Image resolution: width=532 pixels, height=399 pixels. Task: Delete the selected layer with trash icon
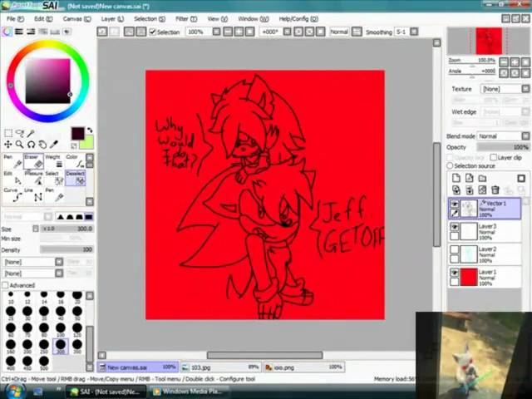(x=495, y=190)
